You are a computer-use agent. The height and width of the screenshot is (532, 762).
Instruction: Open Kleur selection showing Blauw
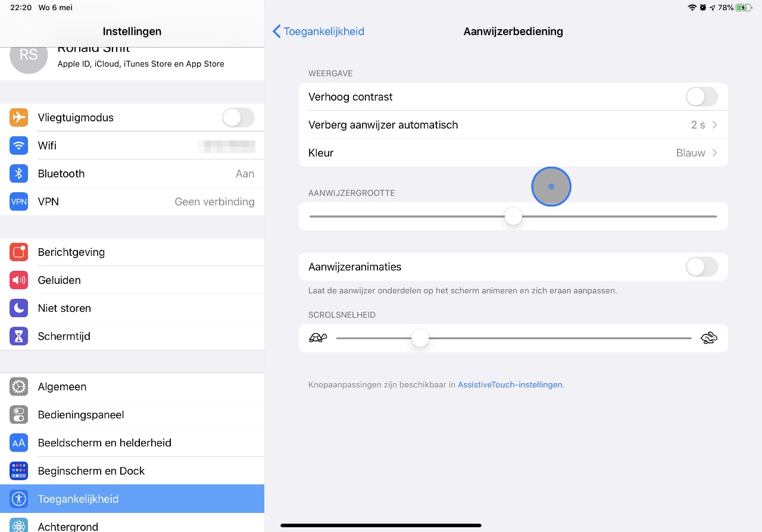coord(512,153)
